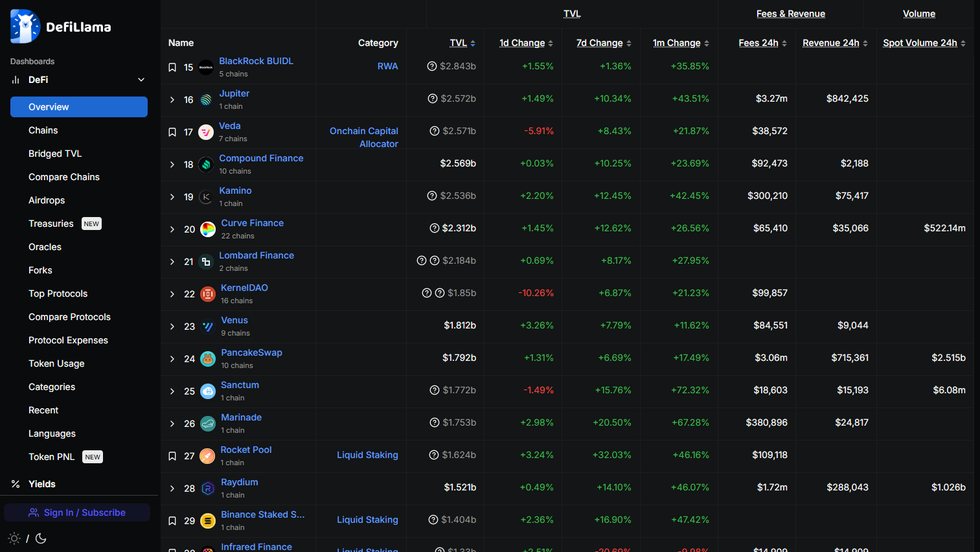Click the Venus protocol logo
980x552 pixels.
tap(208, 327)
